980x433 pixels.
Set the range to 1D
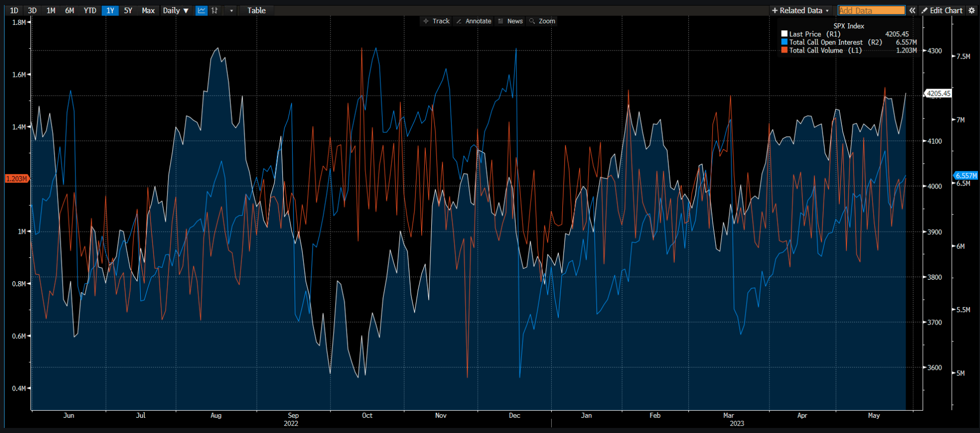[x=14, y=11]
